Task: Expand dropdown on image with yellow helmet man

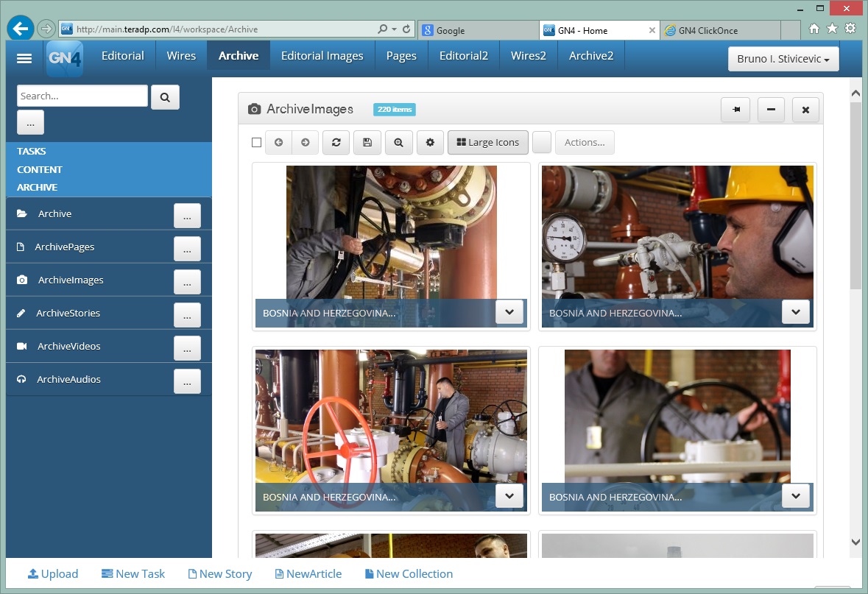Action: point(795,311)
